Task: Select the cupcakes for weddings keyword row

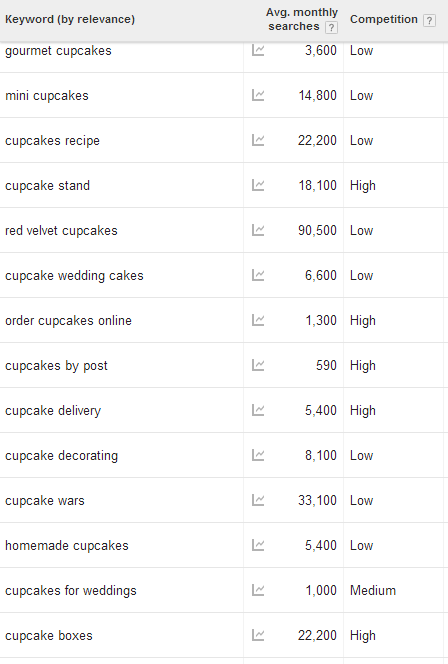Action: 224,590
